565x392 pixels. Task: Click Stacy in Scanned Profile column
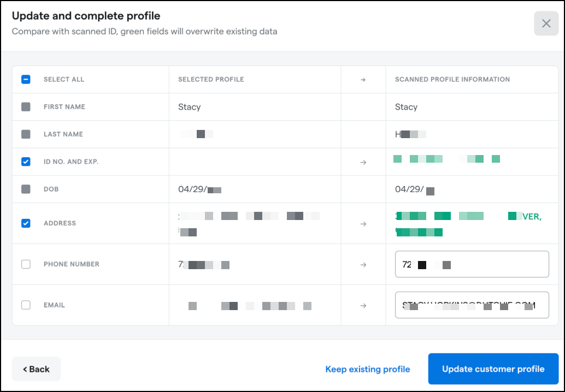(406, 107)
